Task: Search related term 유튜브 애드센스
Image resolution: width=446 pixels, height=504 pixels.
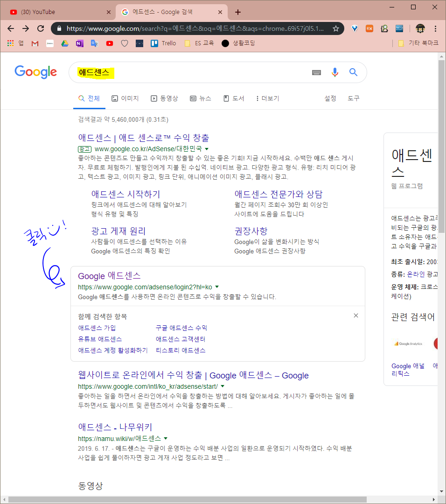Action: (100, 339)
